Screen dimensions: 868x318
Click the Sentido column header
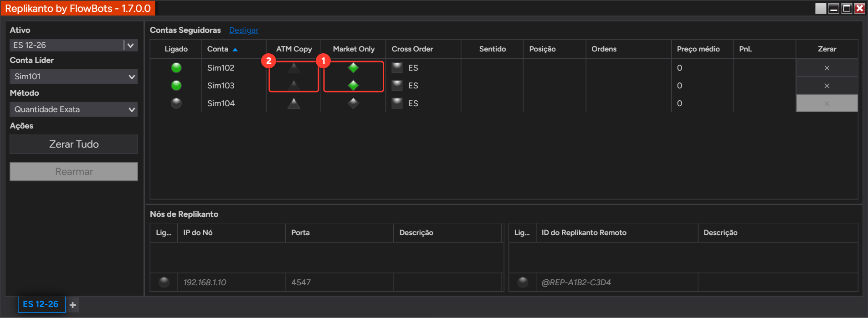tap(492, 49)
